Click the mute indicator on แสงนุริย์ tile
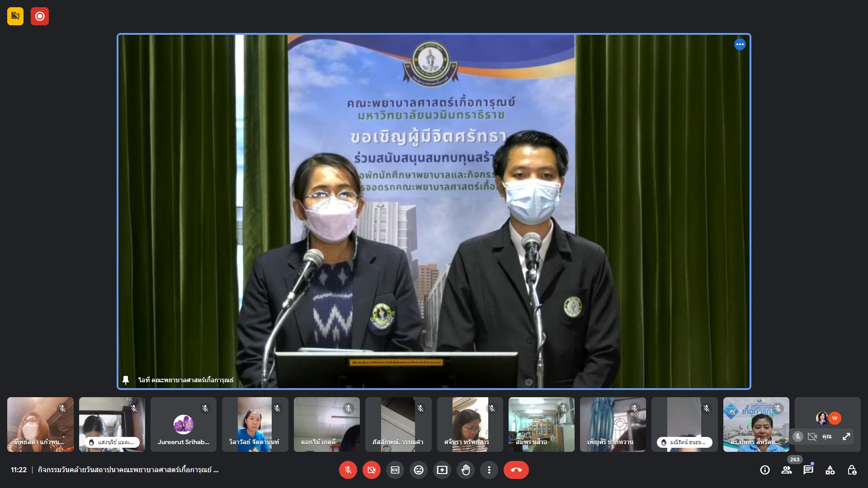Screen dimensions: 868x488 (x=134, y=408)
